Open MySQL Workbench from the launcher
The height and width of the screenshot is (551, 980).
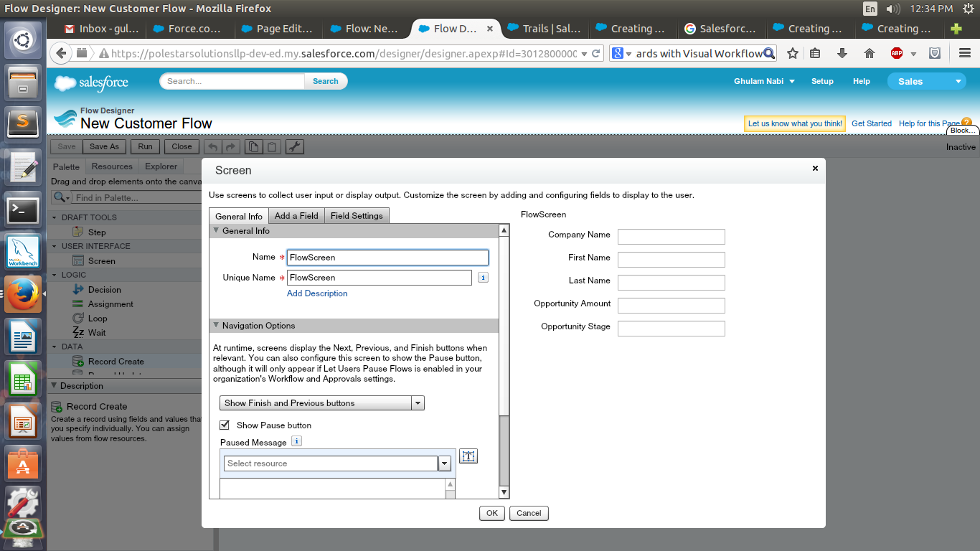pos(24,253)
